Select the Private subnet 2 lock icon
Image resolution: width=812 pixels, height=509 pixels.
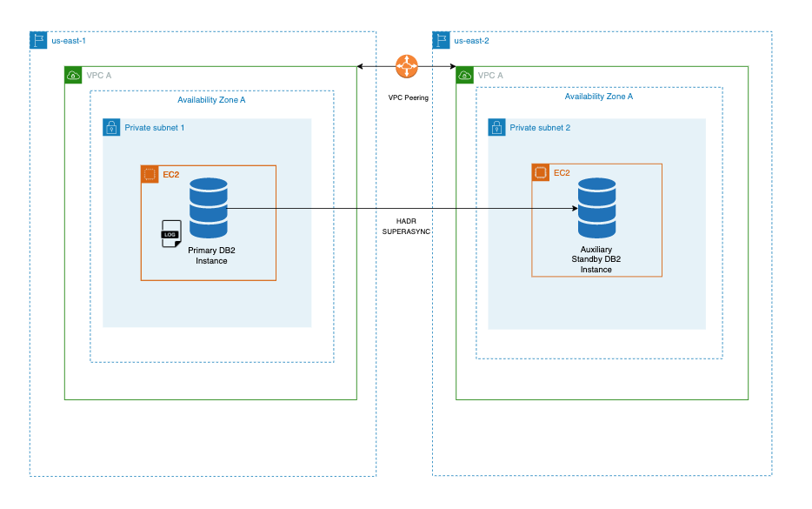[496, 127]
